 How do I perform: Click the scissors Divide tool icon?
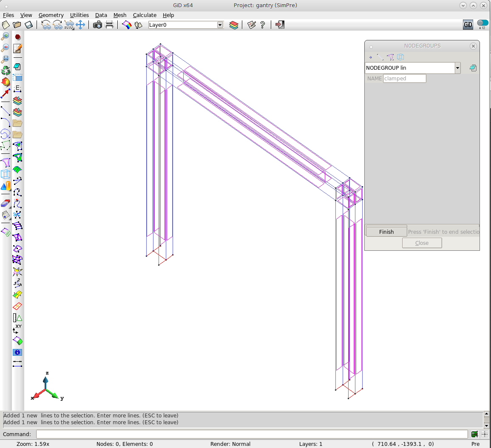pyautogui.click(x=17, y=215)
